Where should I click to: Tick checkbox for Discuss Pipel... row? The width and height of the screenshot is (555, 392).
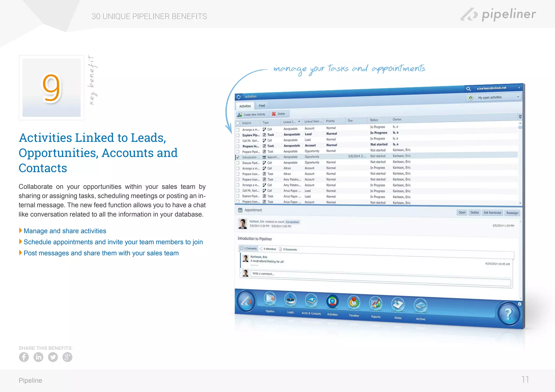coord(238,163)
